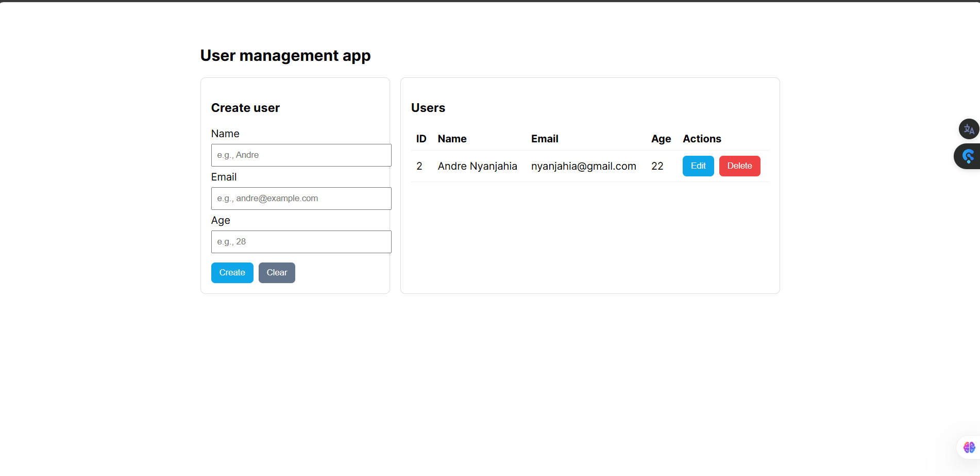Click the Create user form heading
The image size is (980, 476).
(245, 108)
